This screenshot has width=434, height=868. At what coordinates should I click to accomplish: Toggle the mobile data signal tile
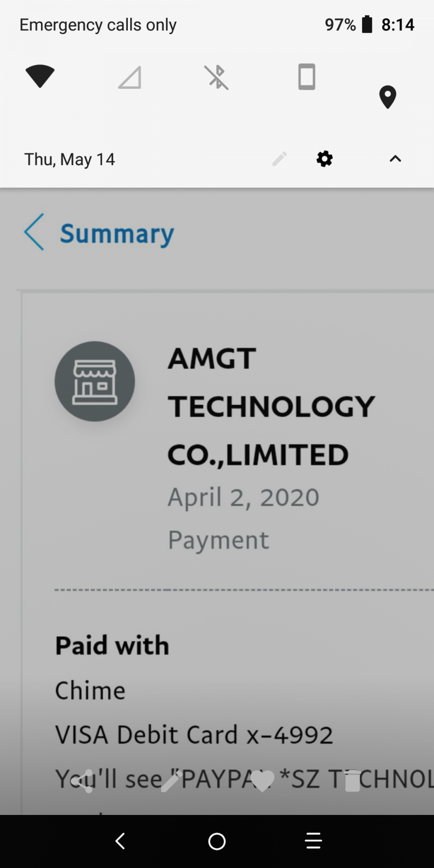(x=129, y=77)
